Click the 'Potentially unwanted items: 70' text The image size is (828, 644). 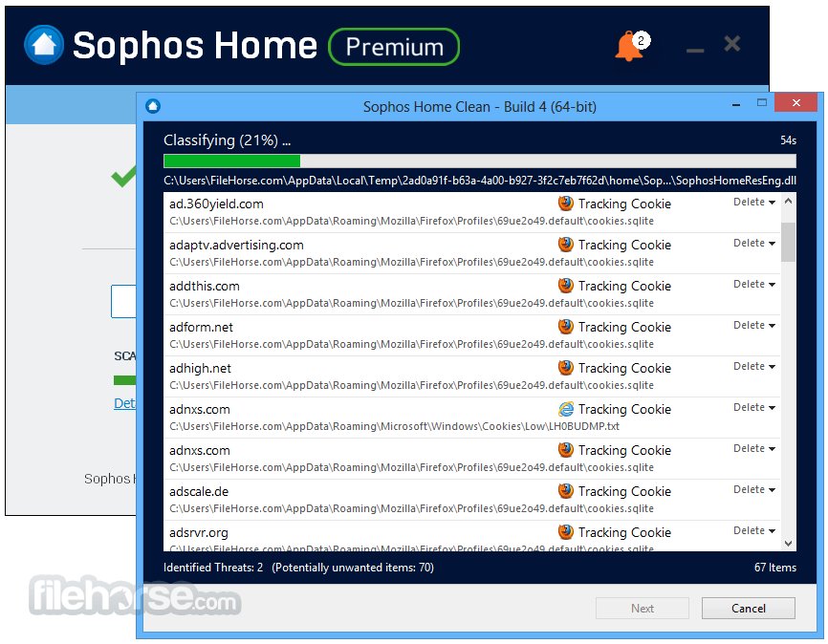tap(353, 568)
